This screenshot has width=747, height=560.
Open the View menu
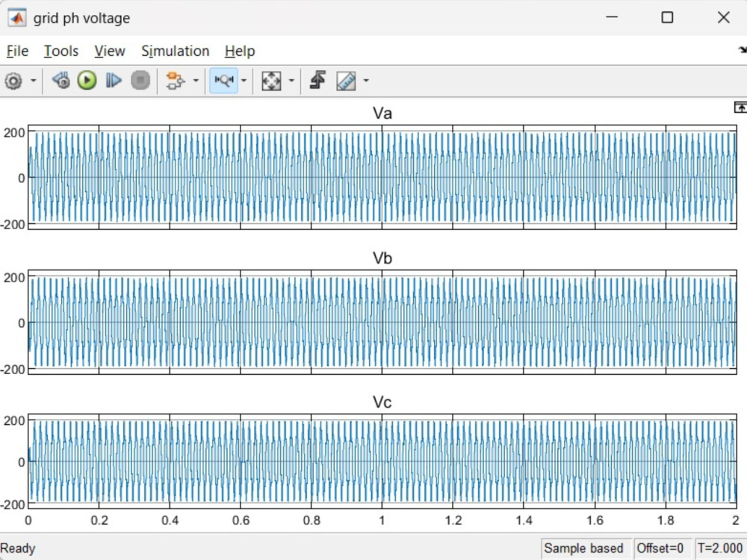110,51
